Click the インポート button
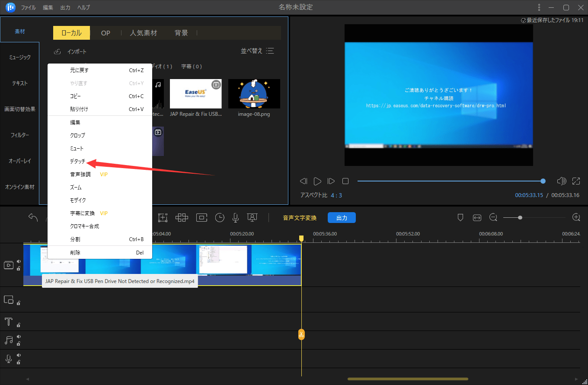The width and height of the screenshot is (588, 385). click(70, 52)
